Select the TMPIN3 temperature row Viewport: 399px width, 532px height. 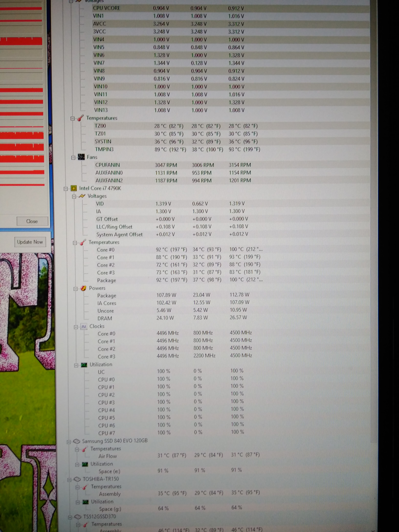click(104, 149)
